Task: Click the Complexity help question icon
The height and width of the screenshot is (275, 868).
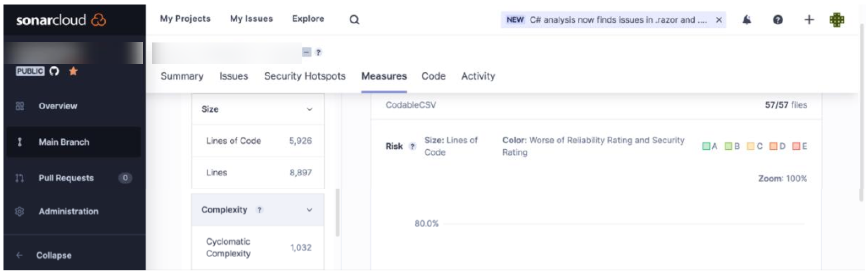Action: coord(259,210)
